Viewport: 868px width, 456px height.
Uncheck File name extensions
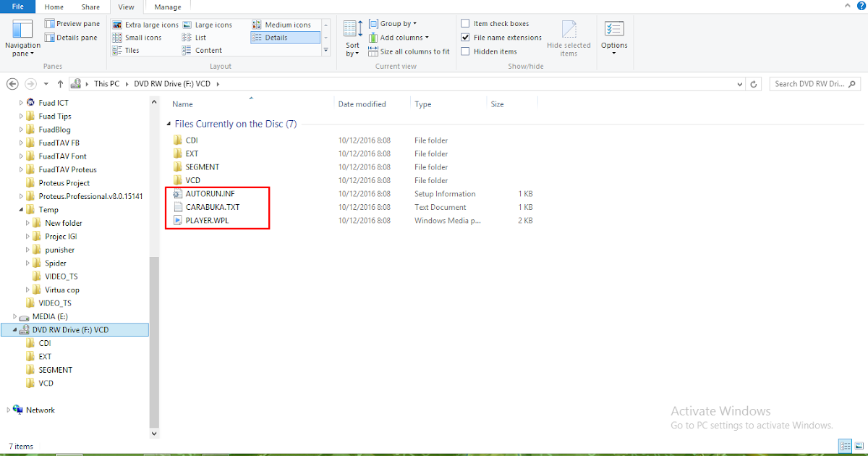tap(466, 38)
